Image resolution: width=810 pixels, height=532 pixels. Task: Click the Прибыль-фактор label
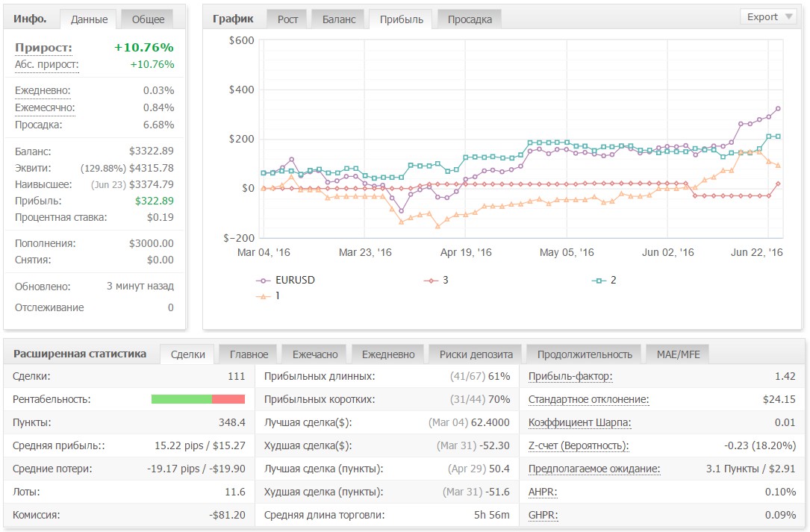point(570,377)
